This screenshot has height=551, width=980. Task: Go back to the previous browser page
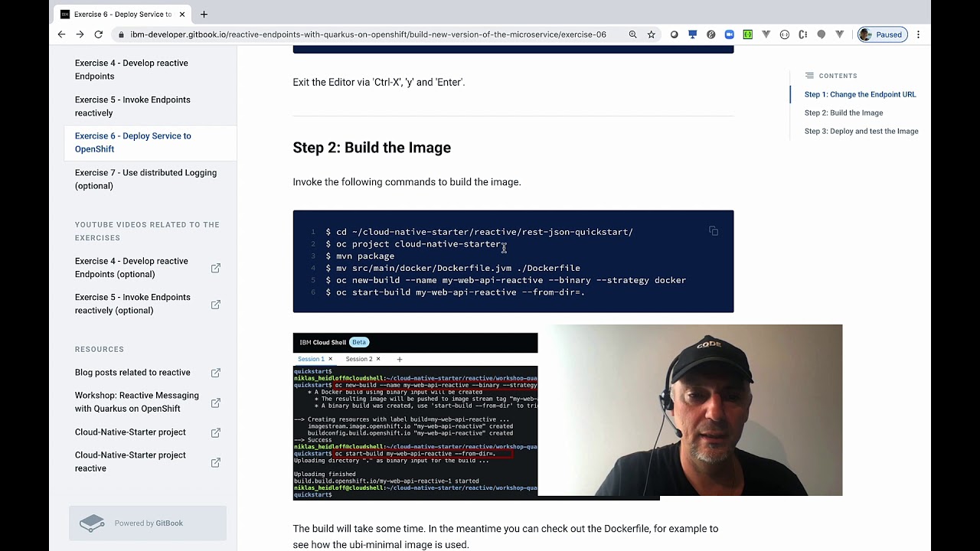click(61, 34)
